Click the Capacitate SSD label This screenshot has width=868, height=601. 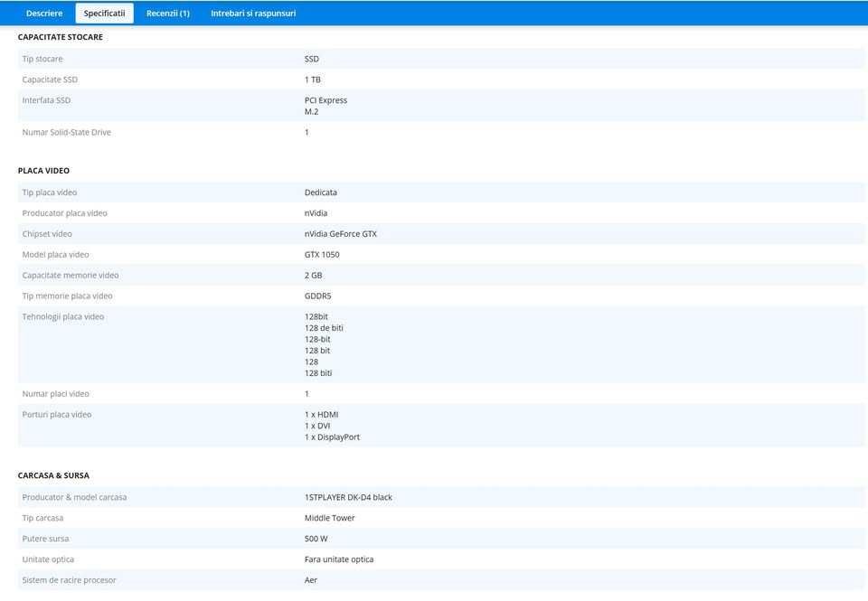[x=50, y=80]
